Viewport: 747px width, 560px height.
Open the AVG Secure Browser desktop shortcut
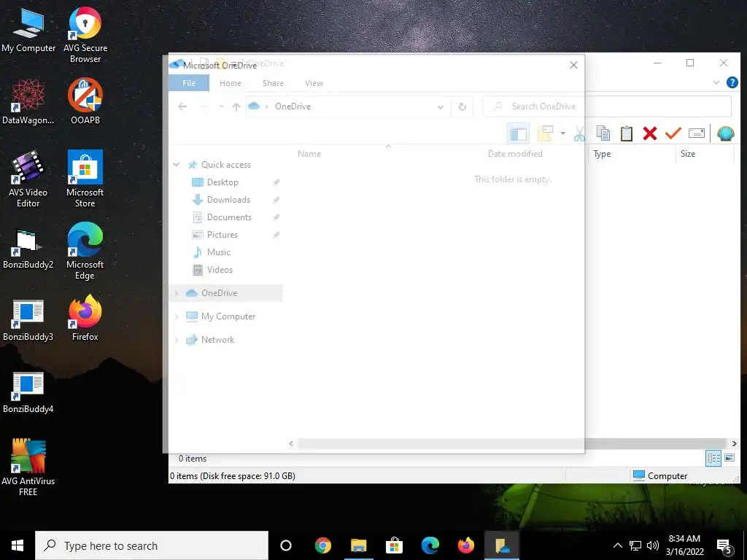(x=85, y=35)
